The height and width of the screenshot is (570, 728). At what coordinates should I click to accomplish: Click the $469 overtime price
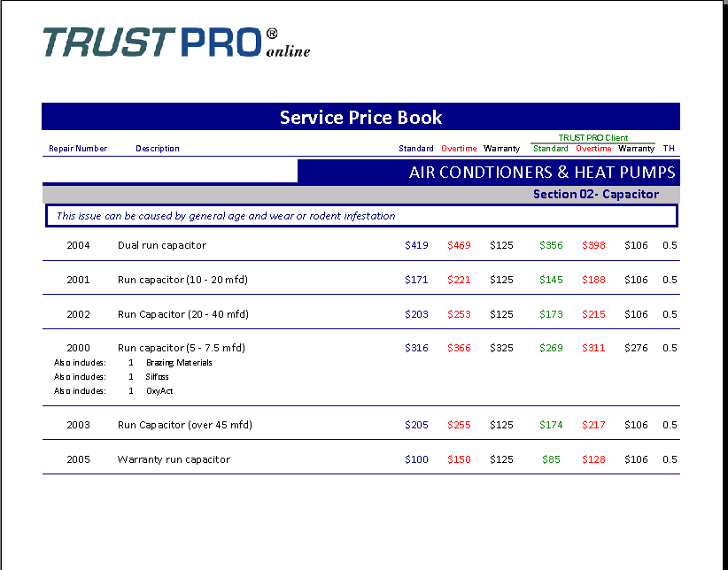pyautogui.click(x=459, y=245)
